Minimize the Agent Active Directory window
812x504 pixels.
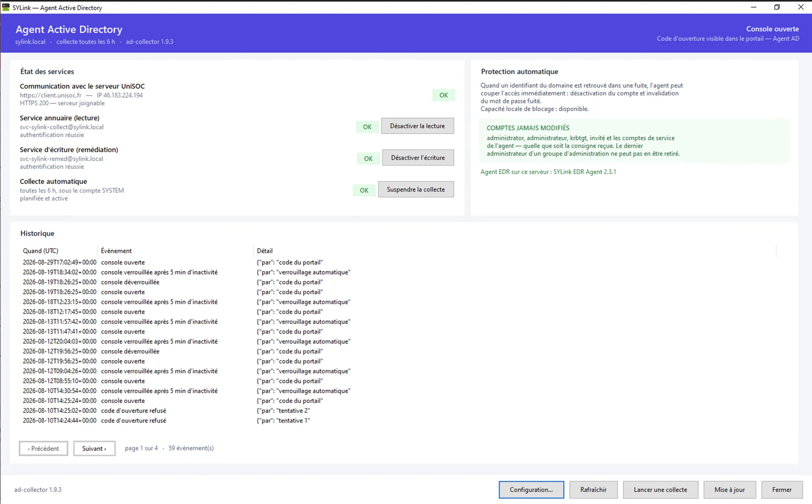(x=754, y=7)
